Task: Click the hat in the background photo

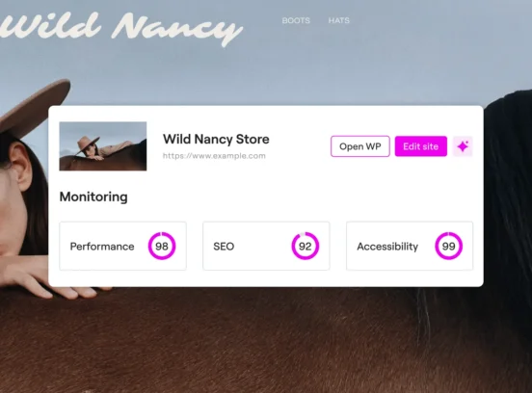Action: (32, 105)
